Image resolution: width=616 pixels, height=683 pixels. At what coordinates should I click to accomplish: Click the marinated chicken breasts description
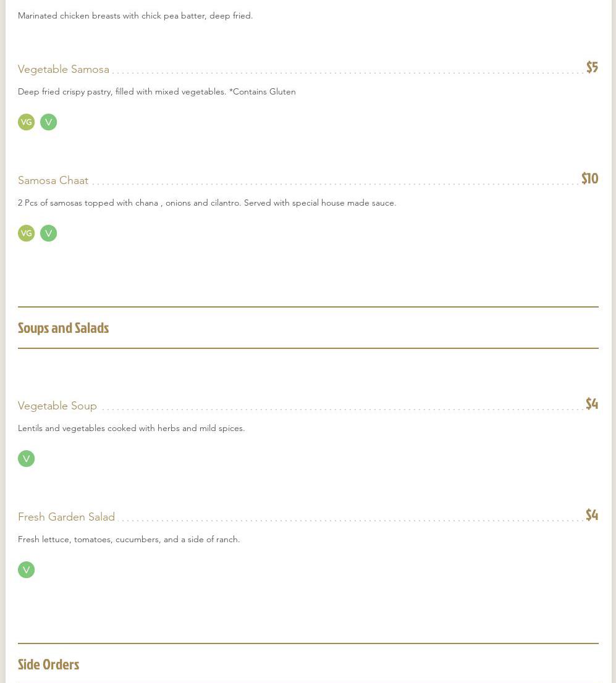point(135,15)
